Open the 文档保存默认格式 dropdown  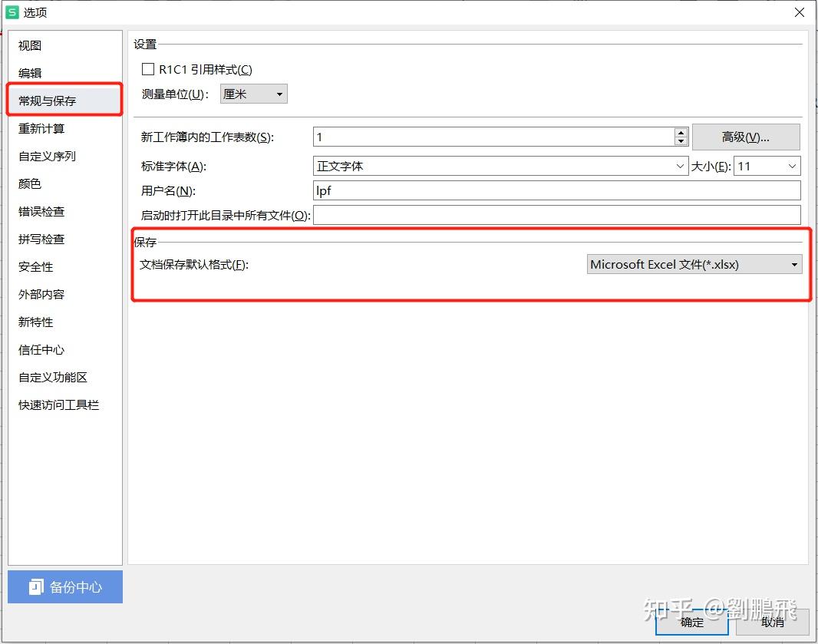[794, 264]
